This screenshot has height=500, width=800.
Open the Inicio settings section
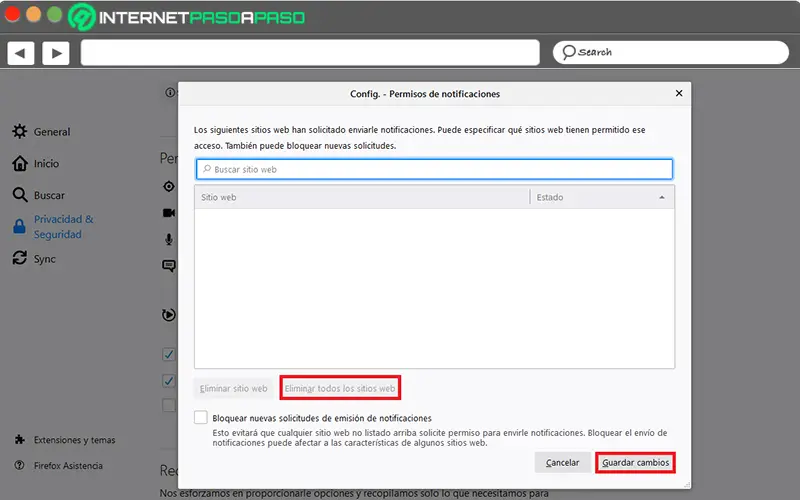click(46, 163)
